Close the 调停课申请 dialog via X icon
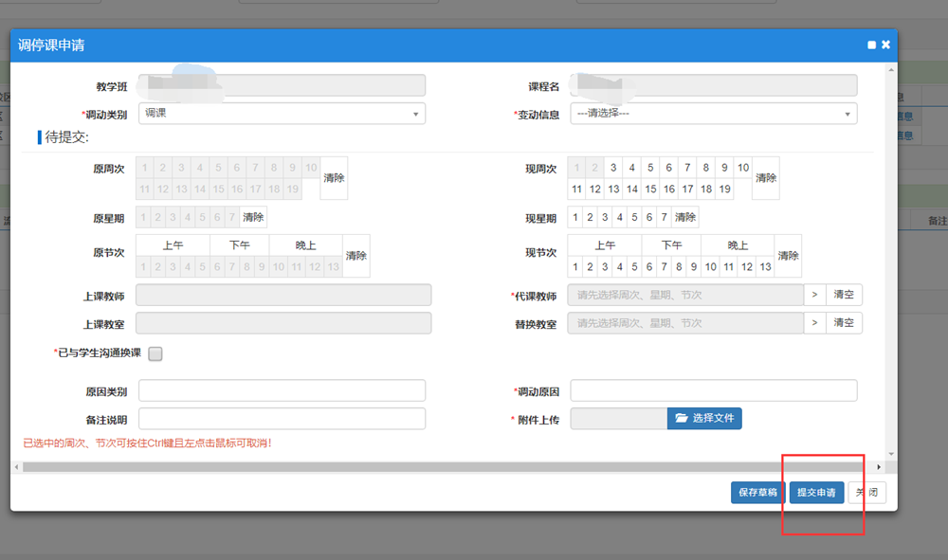948x560 pixels. click(x=885, y=45)
